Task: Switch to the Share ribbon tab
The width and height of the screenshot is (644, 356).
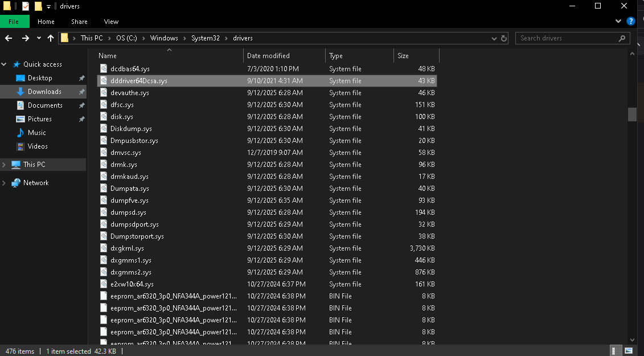Action: tap(79, 22)
